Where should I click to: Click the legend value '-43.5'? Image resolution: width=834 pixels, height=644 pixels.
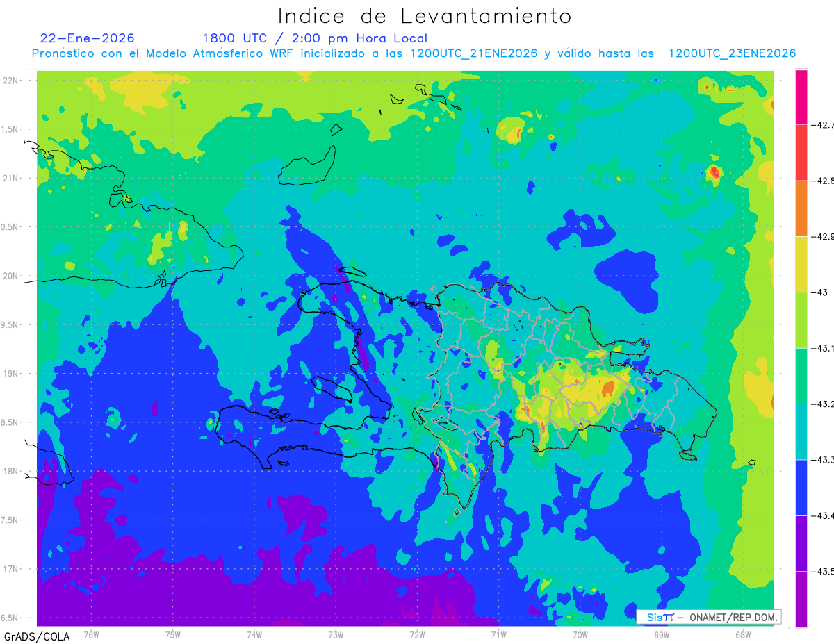(823, 571)
